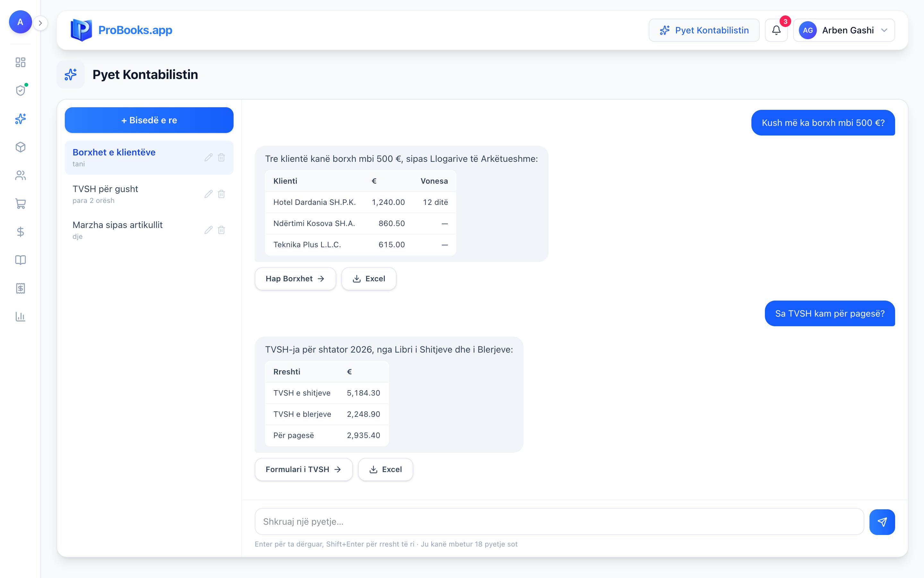924x578 pixels.
Task: Open the open book icon in sidebar
Action: click(20, 260)
